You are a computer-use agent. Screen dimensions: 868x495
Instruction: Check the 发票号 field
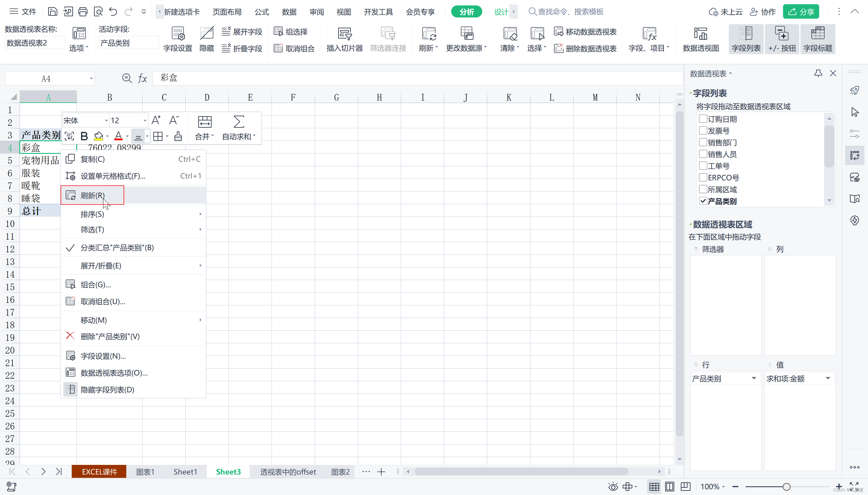pos(703,130)
